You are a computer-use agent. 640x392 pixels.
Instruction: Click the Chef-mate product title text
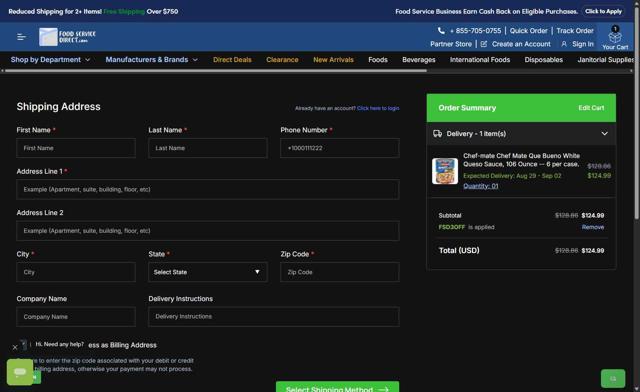pyautogui.click(x=521, y=160)
